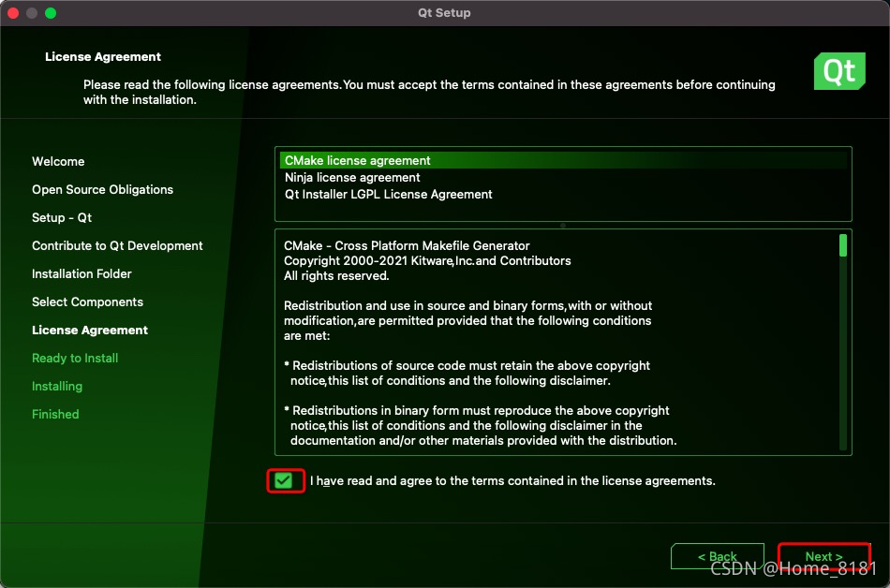Click the Select Components step
Screen dimensions: 890x588
pyautogui.click(x=87, y=301)
